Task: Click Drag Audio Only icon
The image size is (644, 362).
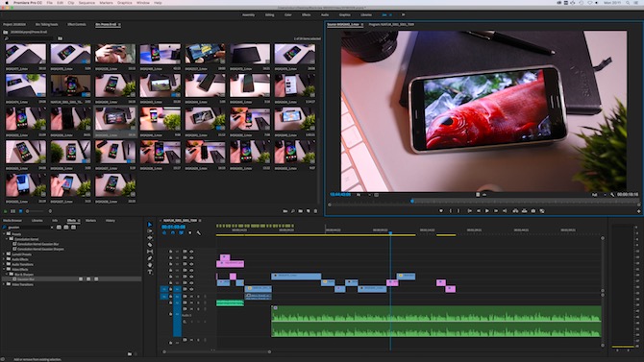Action: (484, 195)
